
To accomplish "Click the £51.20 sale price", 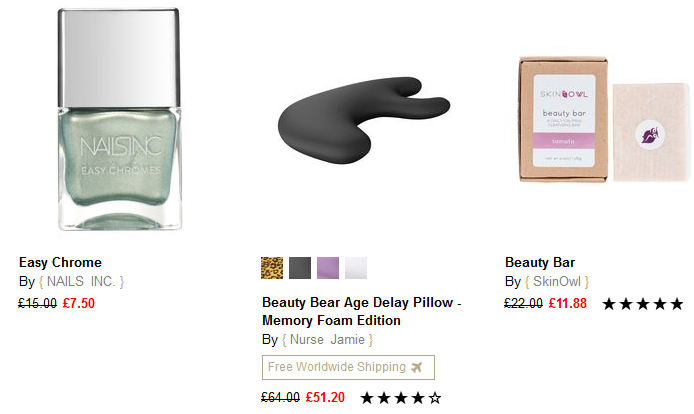I will pos(325,397).
